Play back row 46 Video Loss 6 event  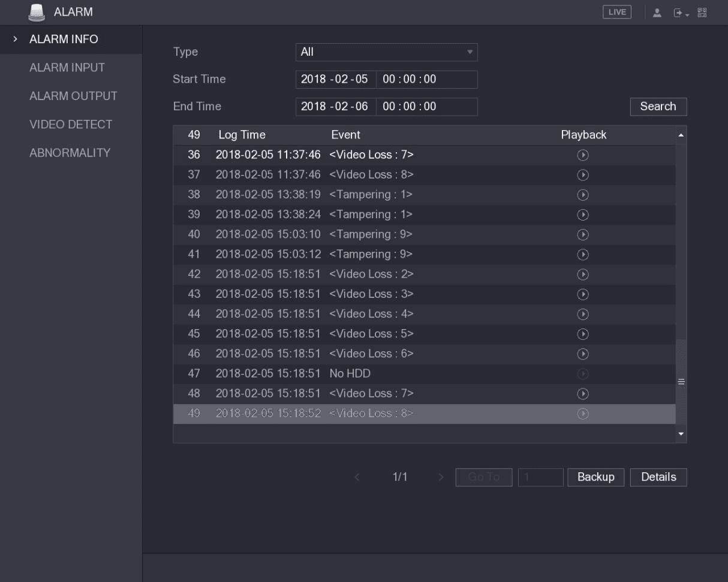pos(582,354)
